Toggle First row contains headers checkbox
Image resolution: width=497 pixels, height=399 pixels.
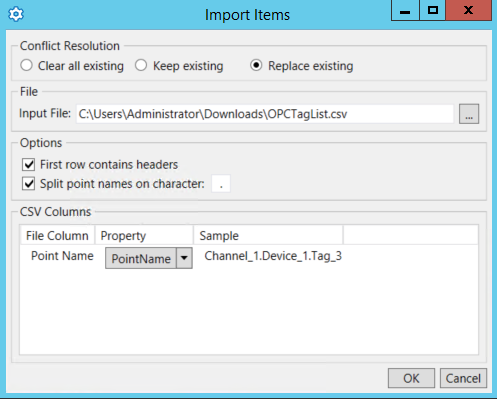tap(29, 164)
